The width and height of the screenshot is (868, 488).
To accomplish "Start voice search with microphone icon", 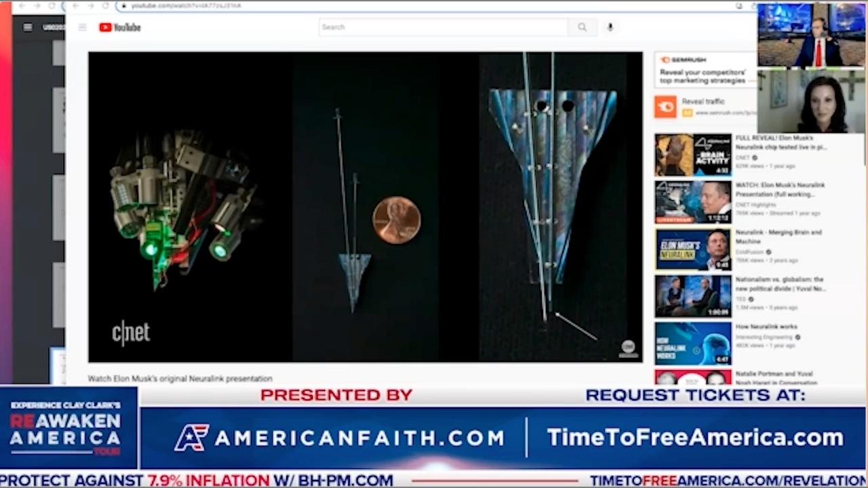I will (x=610, y=27).
